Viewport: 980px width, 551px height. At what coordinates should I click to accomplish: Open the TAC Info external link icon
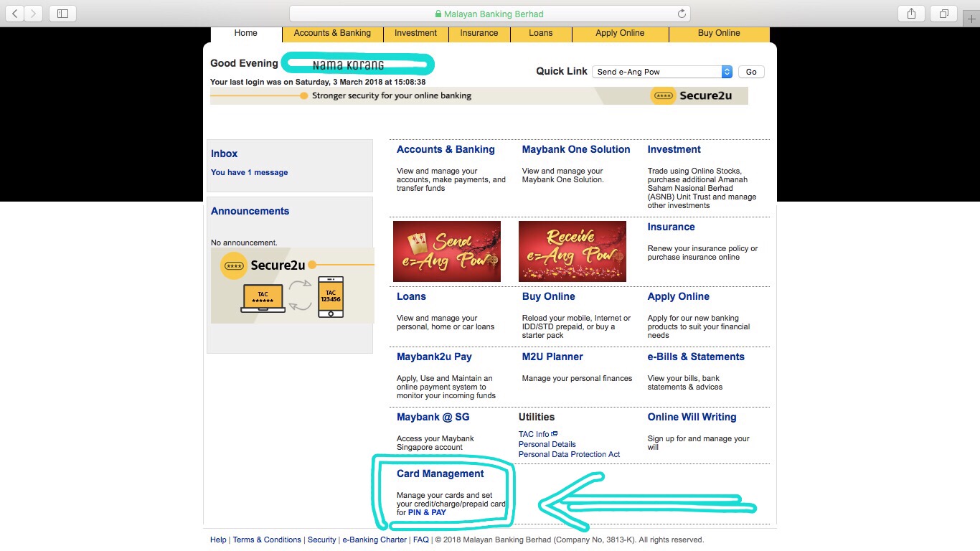point(555,434)
